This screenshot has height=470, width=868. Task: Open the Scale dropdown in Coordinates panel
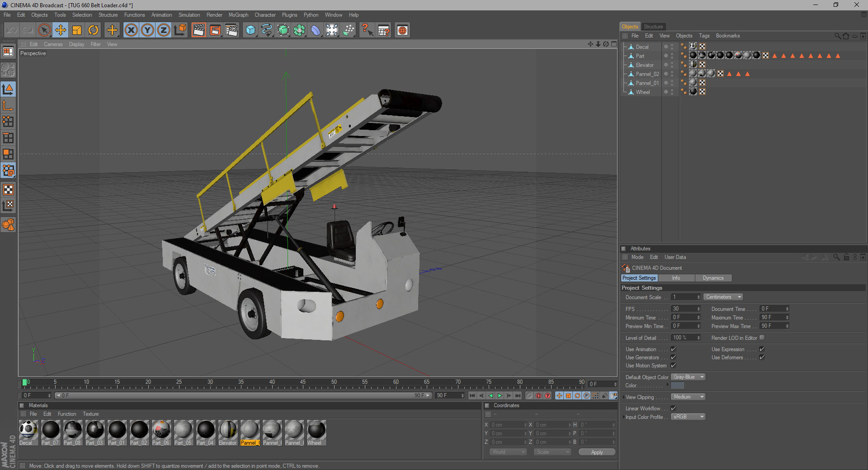(552, 452)
